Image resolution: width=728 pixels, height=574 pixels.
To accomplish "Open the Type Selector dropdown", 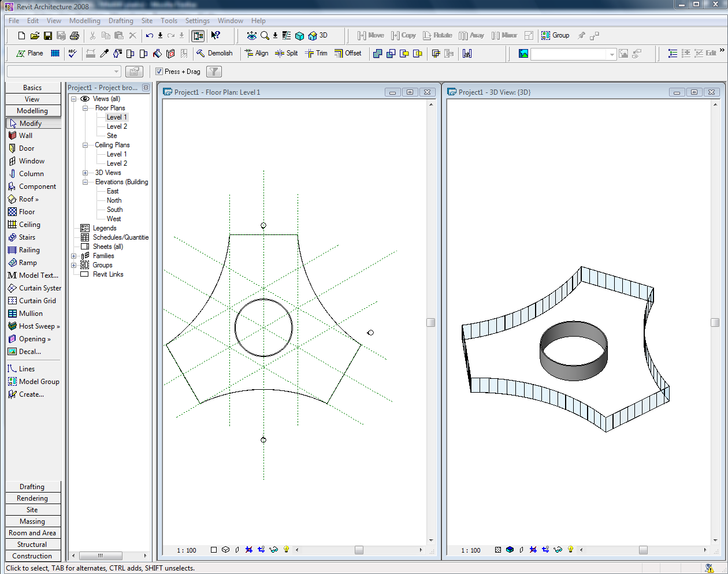I will pyautogui.click(x=117, y=72).
